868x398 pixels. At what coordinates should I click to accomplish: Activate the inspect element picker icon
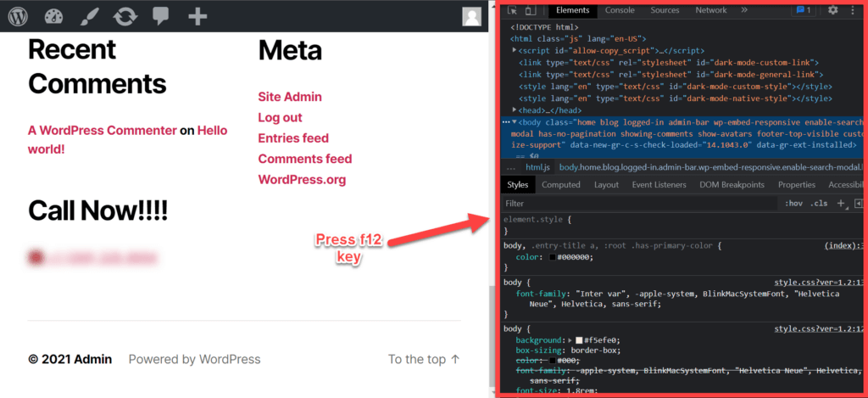pos(513,10)
